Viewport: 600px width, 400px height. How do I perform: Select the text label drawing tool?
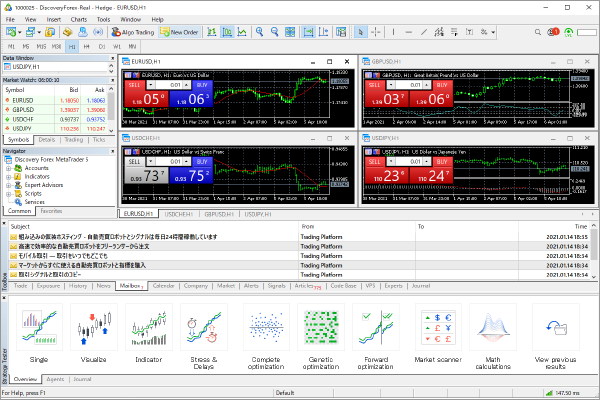[x=469, y=32]
